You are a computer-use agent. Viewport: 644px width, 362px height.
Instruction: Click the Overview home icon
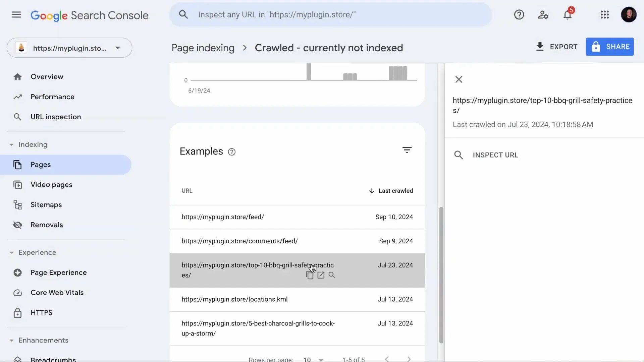pyautogui.click(x=17, y=77)
